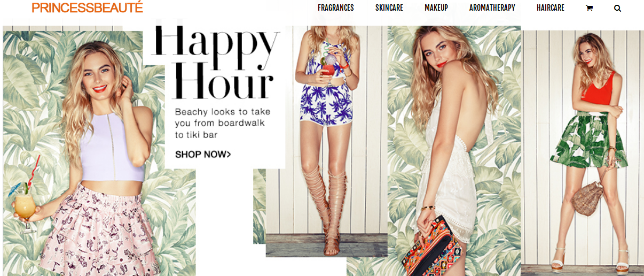Open the white backless dress photo
The image size is (644, 276).
pyautogui.click(x=454, y=150)
